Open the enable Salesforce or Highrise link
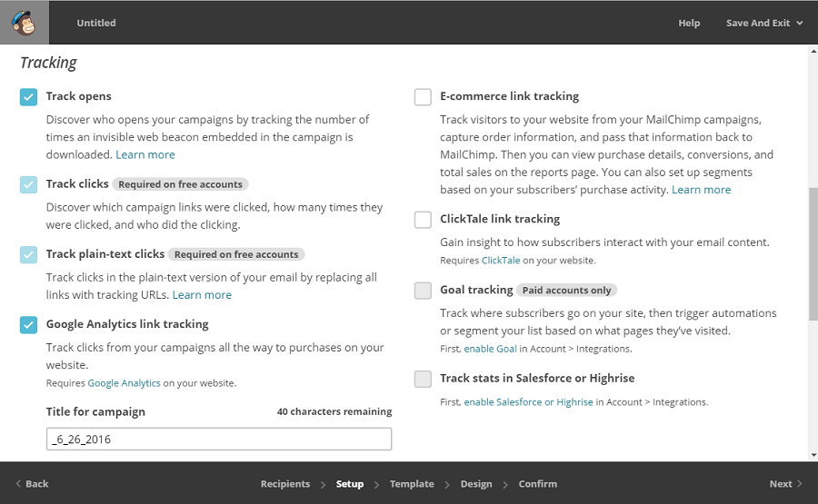This screenshot has width=818, height=504. click(x=528, y=402)
